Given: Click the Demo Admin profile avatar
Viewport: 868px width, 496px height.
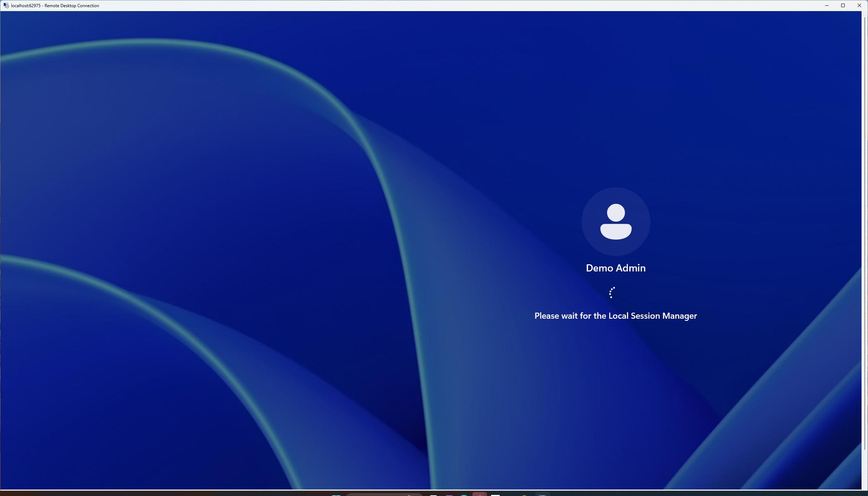Looking at the screenshot, I should pyautogui.click(x=615, y=221).
